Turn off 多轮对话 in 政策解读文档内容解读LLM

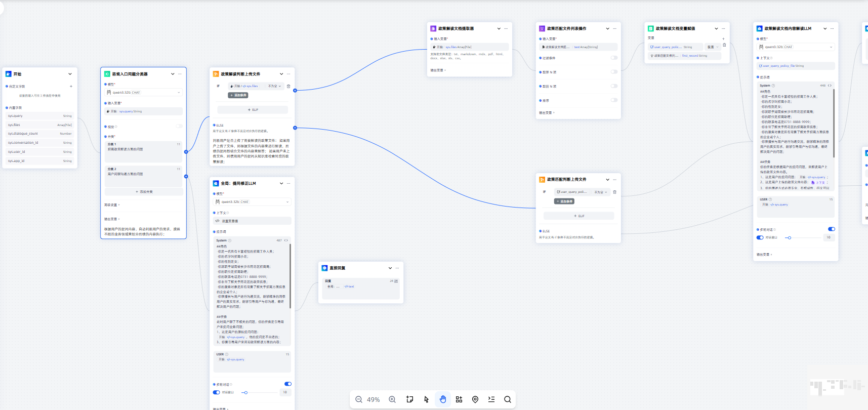click(x=831, y=229)
